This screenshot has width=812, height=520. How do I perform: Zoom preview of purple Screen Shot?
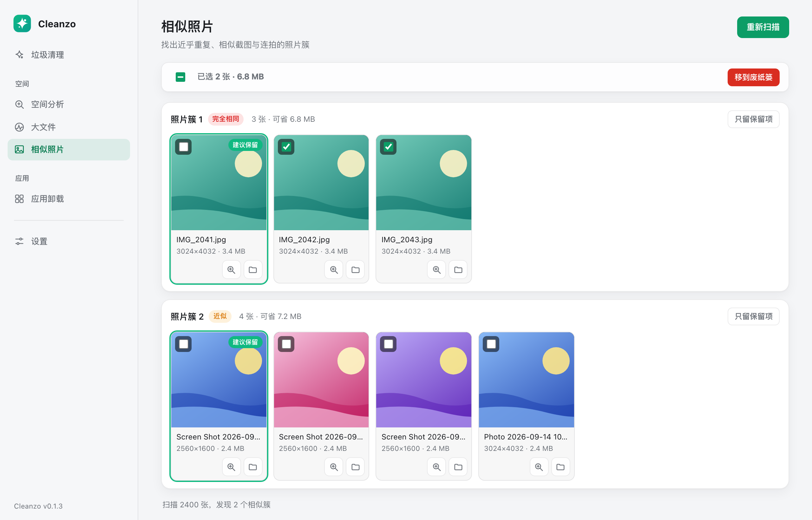coord(436,467)
